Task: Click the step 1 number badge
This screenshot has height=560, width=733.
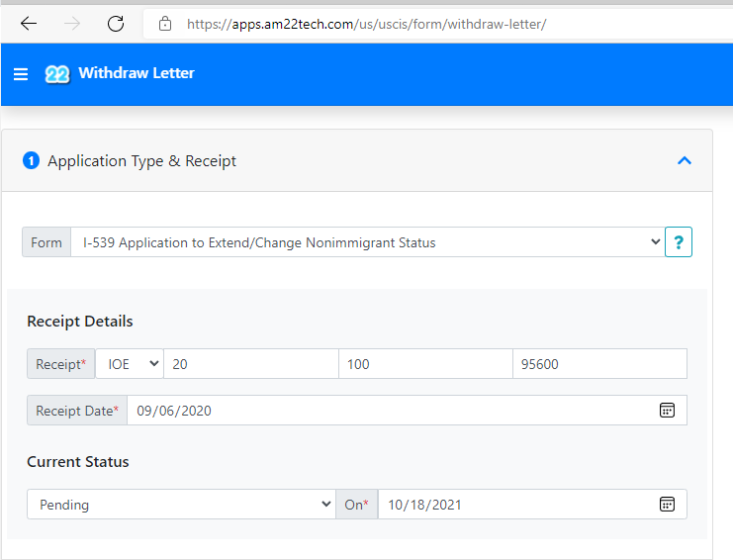Action: (x=31, y=160)
